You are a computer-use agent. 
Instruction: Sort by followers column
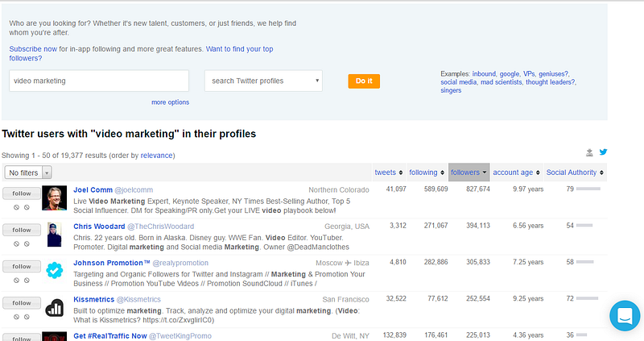pos(469,173)
